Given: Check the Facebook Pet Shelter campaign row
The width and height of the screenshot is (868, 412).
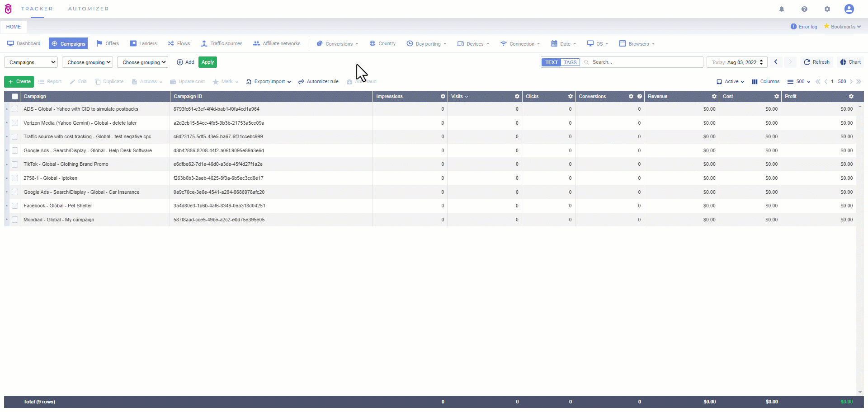Looking at the screenshot, I should click(x=15, y=206).
